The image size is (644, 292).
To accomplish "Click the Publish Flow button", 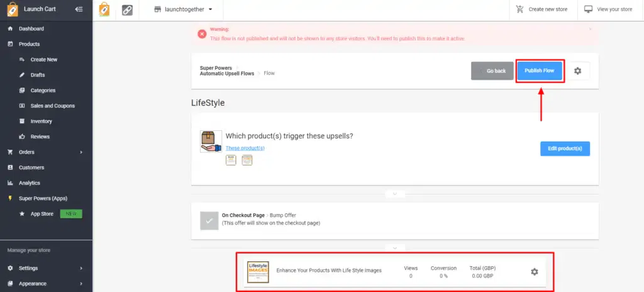I will 539,70.
